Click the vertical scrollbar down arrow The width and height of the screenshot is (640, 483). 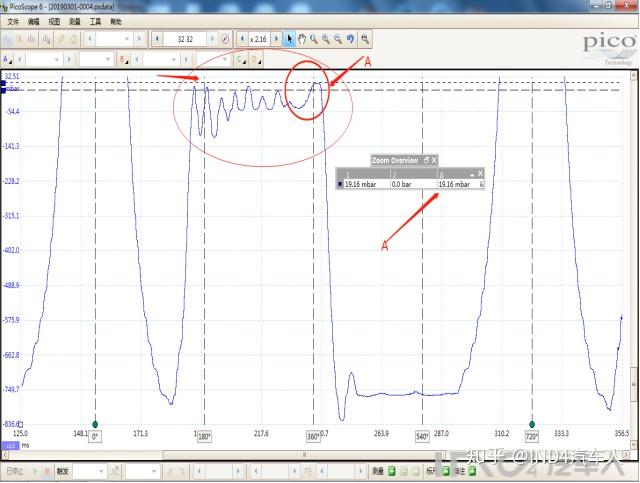tap(634, 444)
